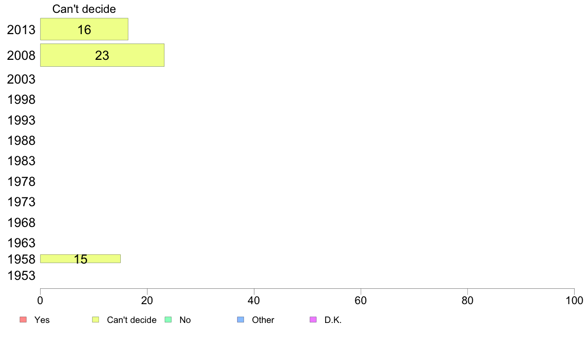Click the 2003 year label

(21, 80)
